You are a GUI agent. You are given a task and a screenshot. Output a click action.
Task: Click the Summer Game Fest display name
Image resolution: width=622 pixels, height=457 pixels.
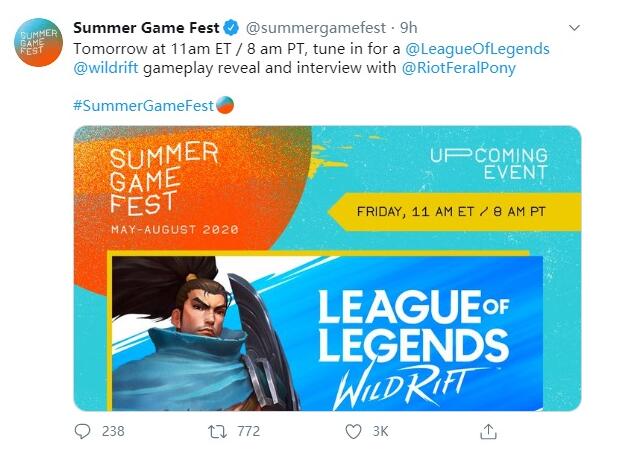tap(146, 27)
